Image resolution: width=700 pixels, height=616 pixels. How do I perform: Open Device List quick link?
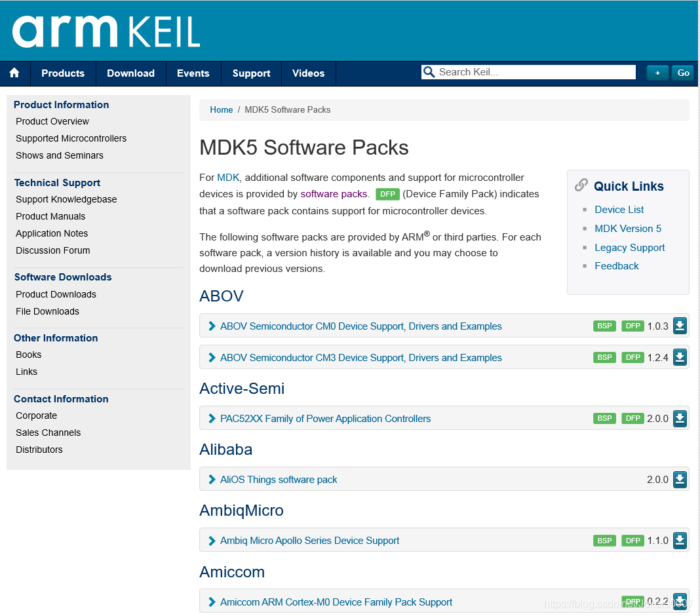(x=619, y=209)
